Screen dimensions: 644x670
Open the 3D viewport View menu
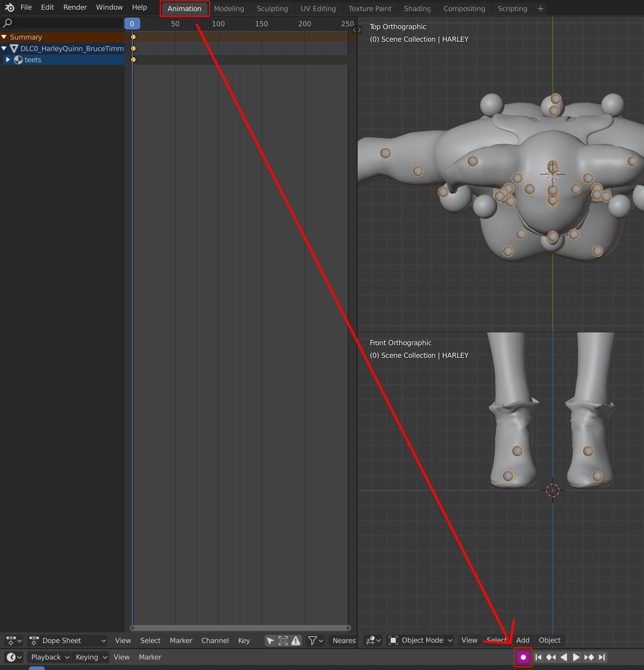(470, 640)
